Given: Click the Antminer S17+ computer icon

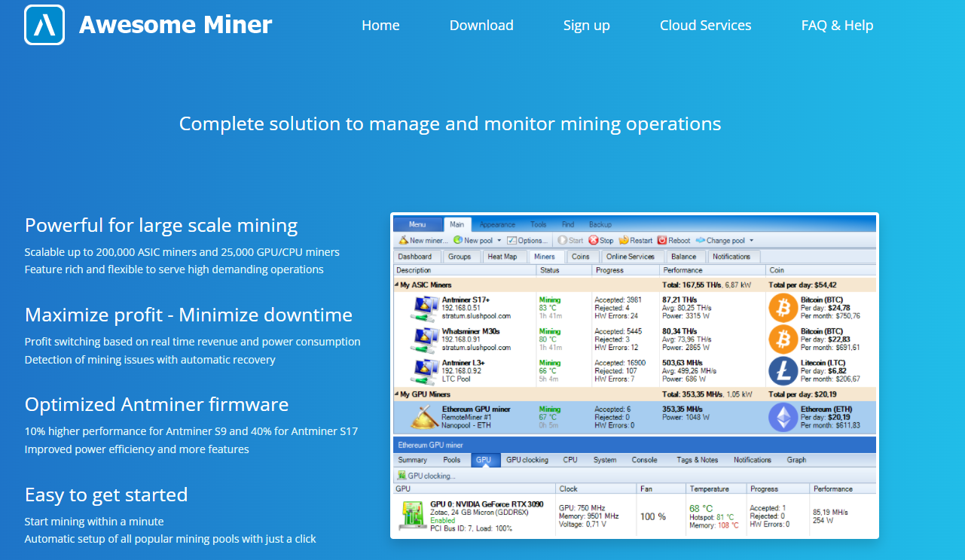Looking at the screenshot, I should [x=424, y=308].
